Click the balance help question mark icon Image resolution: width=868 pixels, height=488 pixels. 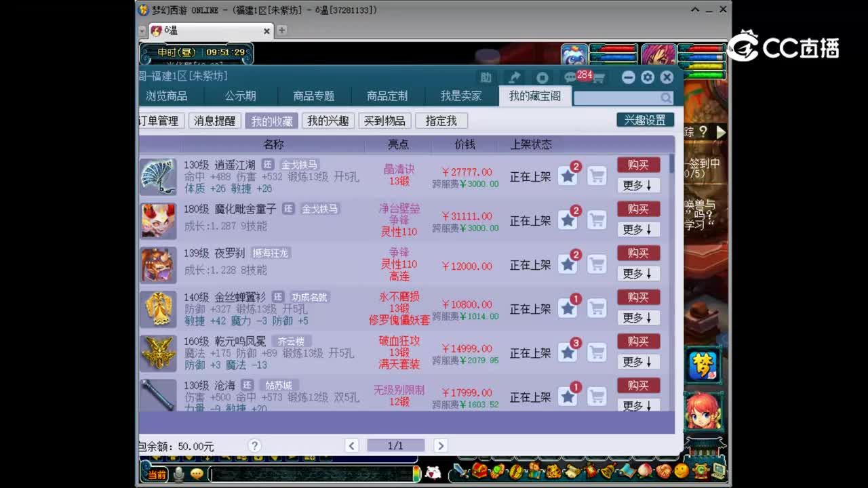254,445
